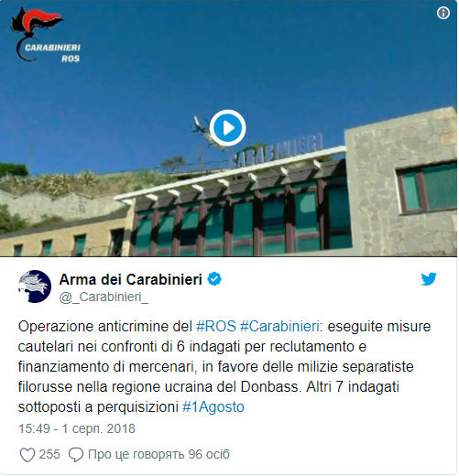
Task: Open the @_Carabinieri_ handle
Action: pos(104,297)
